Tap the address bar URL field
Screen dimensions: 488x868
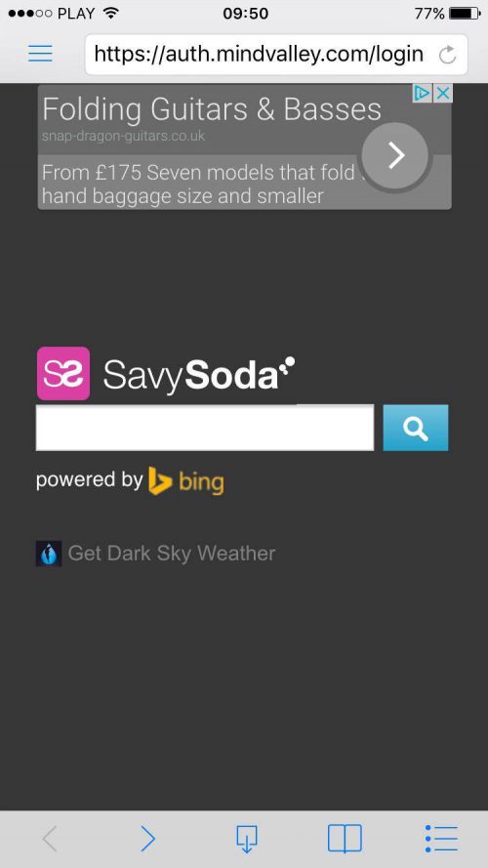click(259, 55)
